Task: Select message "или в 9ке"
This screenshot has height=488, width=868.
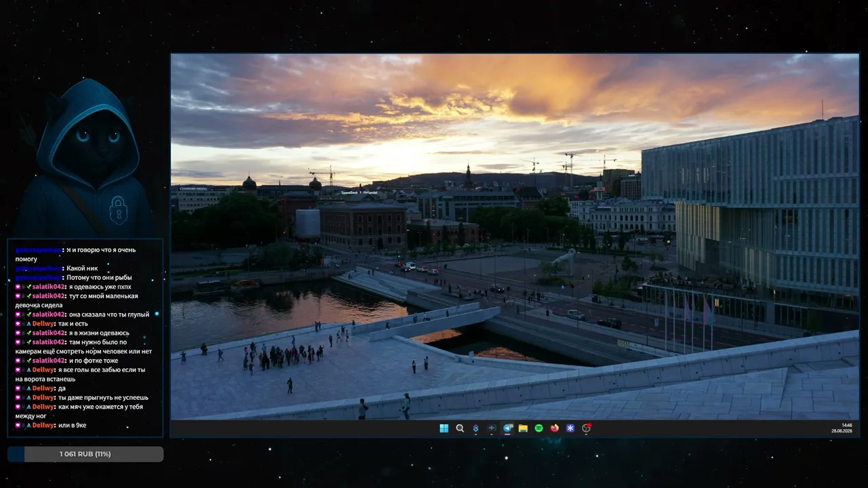Action: [73, 426]
